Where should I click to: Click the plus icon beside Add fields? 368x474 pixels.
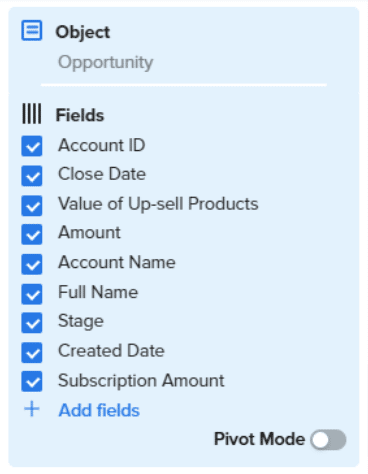pyautogui.click(x=32, y=409)
